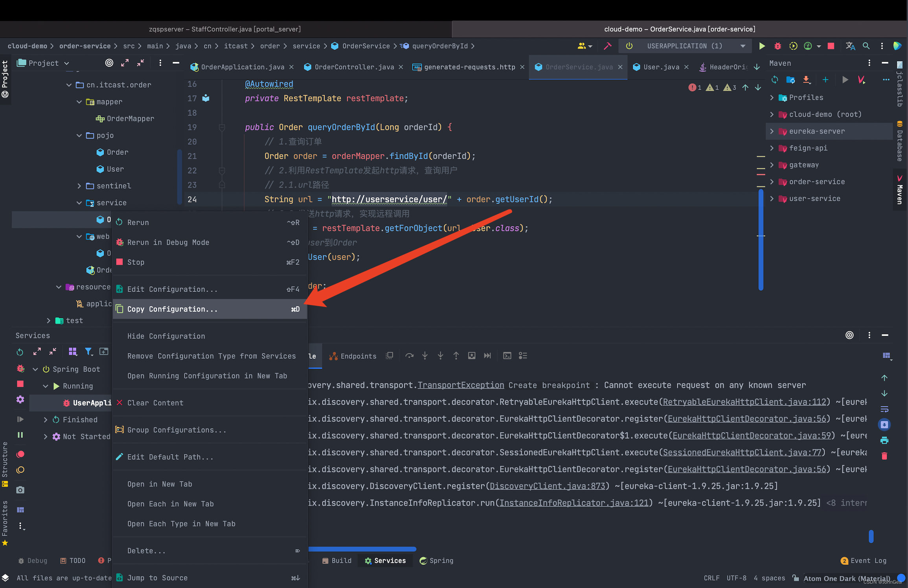Toggle the Project side tool window
Image resolution: width=908 pixels, height=588 pixels.
pyautogui.click(x=5, y=79)
